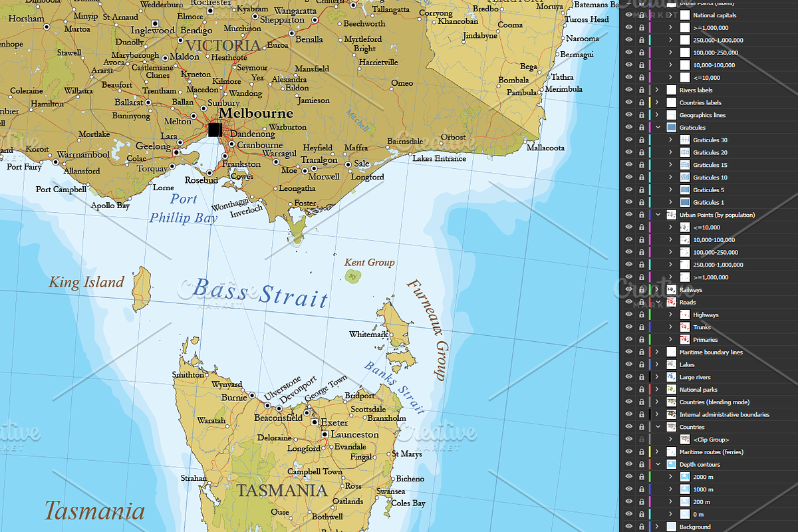
Task: Click lock icon for Depth contours
Action: point(641,464)
